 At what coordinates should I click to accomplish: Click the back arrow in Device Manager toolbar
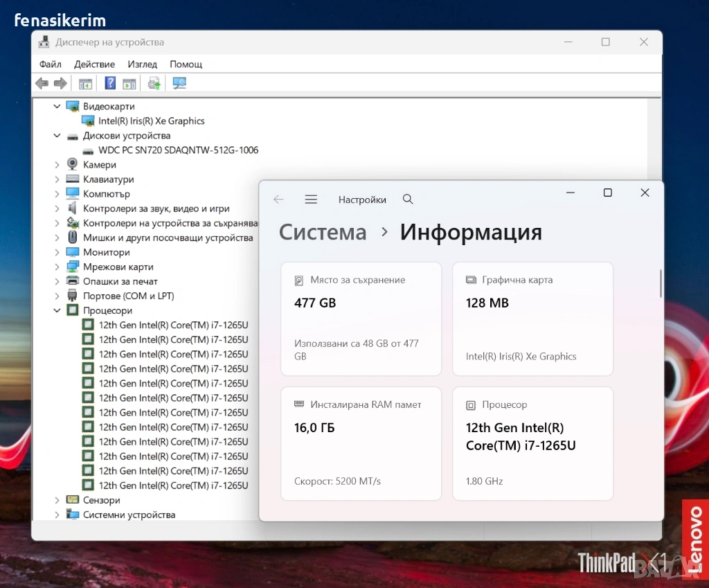42,83
